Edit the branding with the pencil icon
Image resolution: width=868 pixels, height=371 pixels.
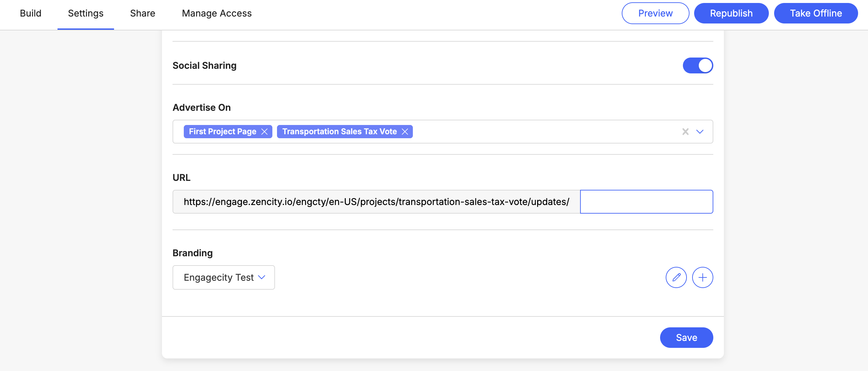click(676, 277)
